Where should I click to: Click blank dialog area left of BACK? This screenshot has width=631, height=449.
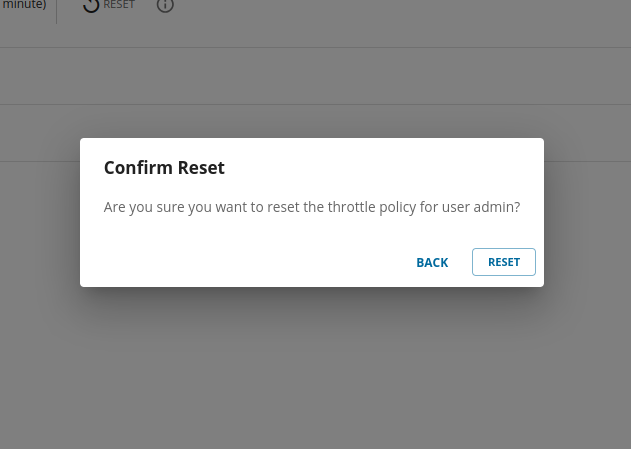tap(250, 262)
